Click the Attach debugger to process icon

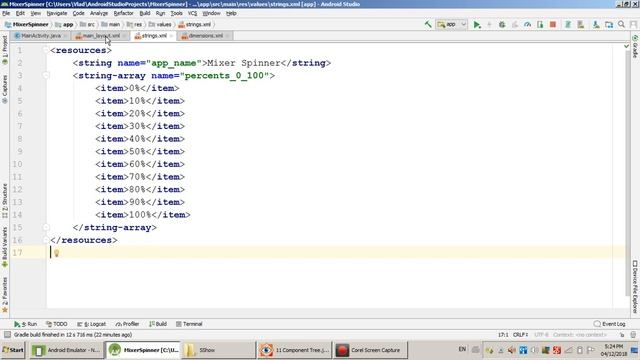pyautogui.click(x=540, y=24)
